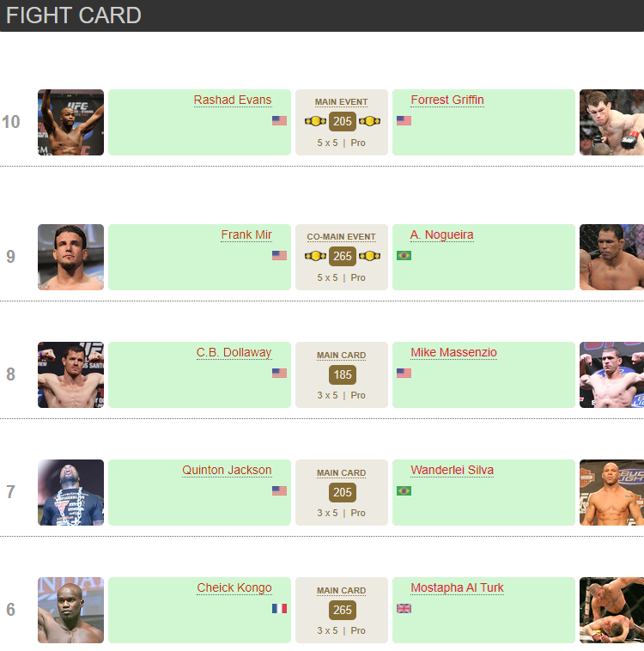This screenshot has height=651, width=644.
Task: Click Wanderlei Silva's photo thumbnail
Action: 611,492
